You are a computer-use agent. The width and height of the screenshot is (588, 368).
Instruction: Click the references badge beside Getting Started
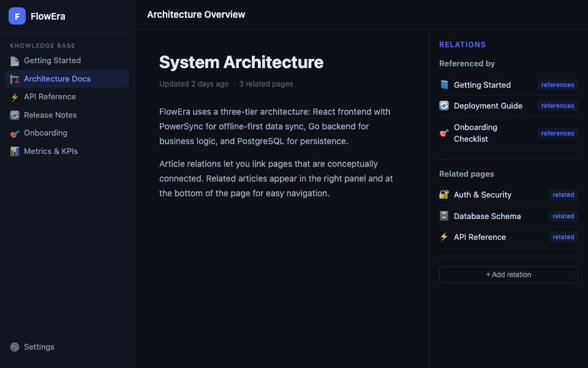(557, 85)
